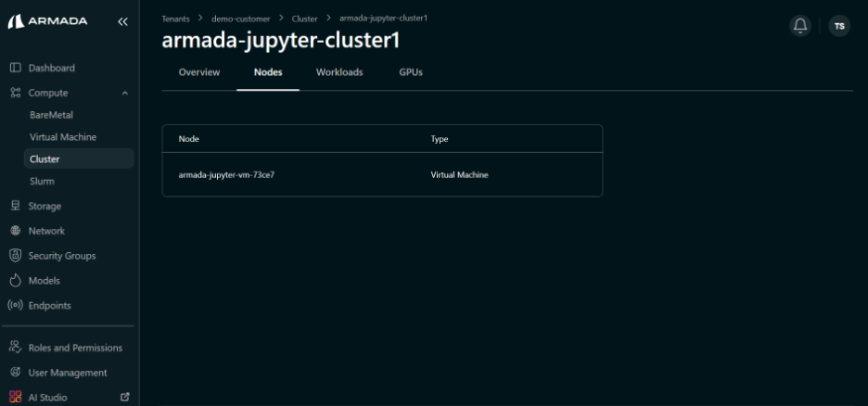Click the Roles and Permissions icon

point(16,348)
